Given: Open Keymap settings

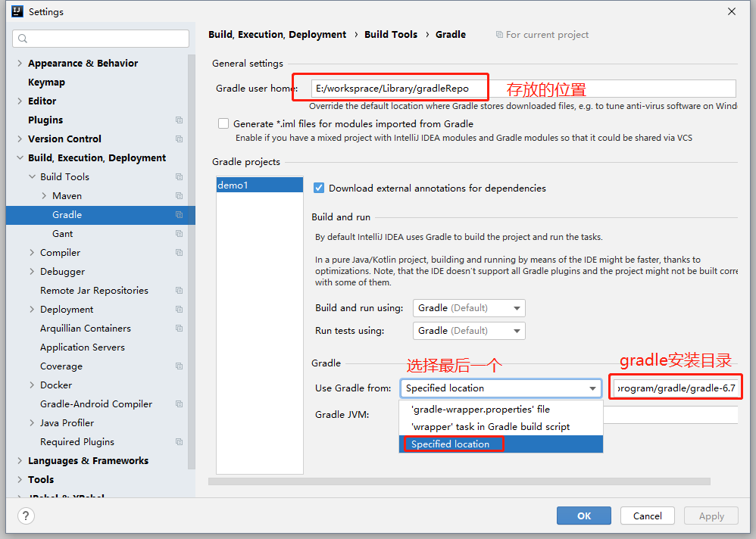Looking at the screenshot, I should tap(46, 83).
